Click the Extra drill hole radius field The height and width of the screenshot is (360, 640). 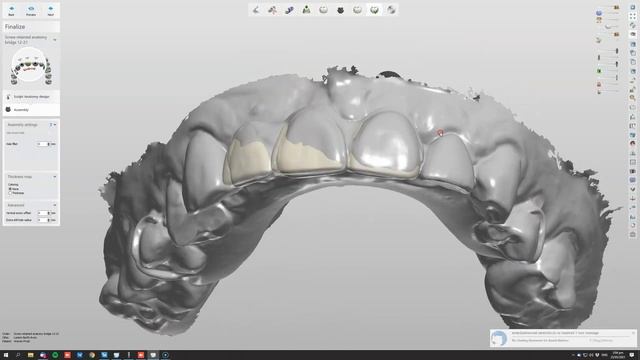[42, 220]
